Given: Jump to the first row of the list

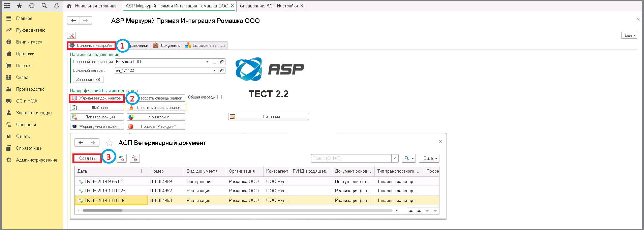Looking at the screenshot, I should [411, 211].
